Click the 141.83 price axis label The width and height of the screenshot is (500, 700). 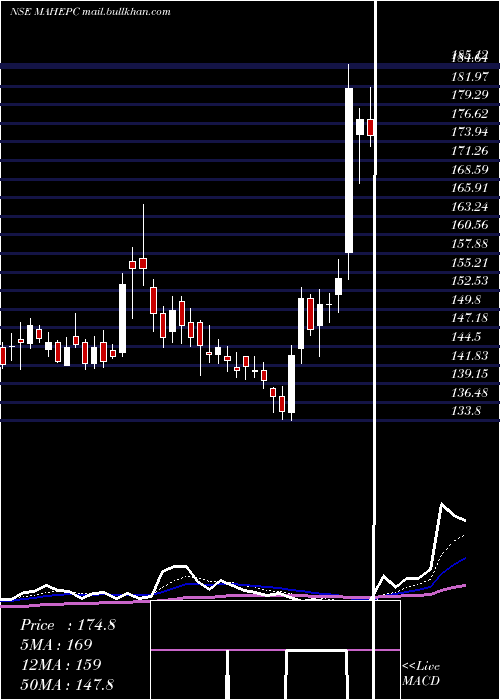(469, 355)
